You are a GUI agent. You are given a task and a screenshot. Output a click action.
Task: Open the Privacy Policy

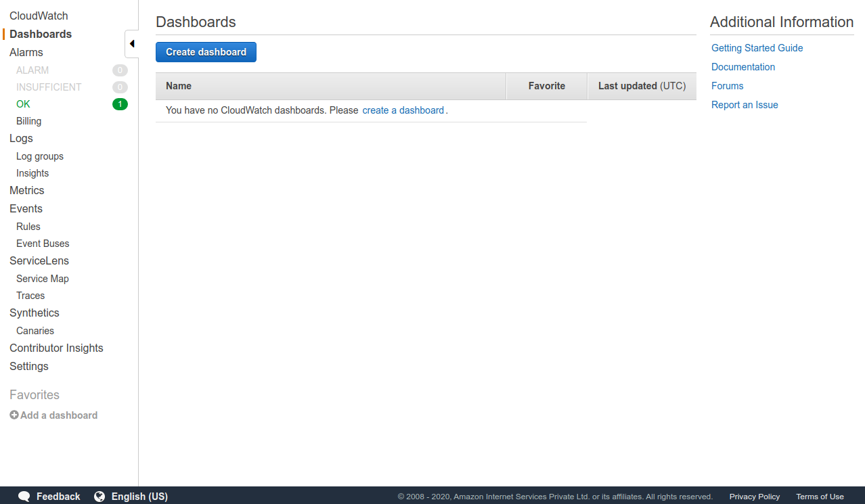(755, 497)
